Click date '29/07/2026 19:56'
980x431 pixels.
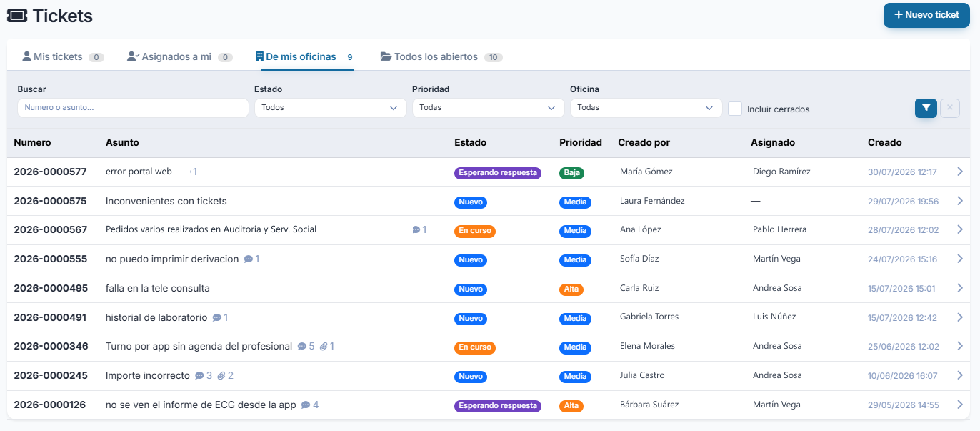tap(903, 202)
